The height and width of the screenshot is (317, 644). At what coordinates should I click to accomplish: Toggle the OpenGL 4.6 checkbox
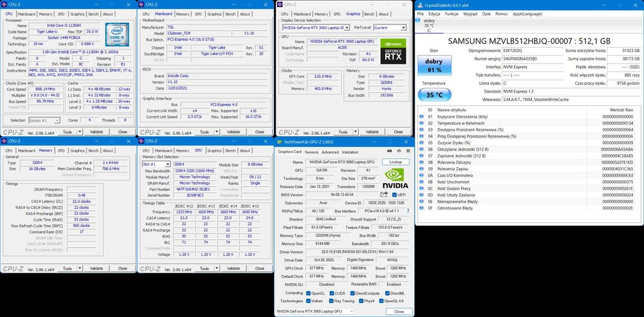[381, 300]
